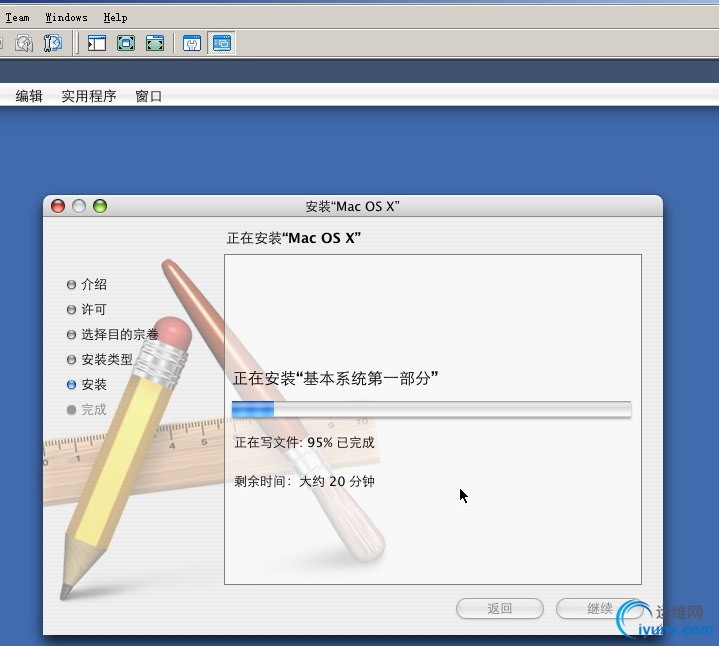Open the snapshot manager toolbar icon
Viewport: 719px width, 646px height.
53,43
